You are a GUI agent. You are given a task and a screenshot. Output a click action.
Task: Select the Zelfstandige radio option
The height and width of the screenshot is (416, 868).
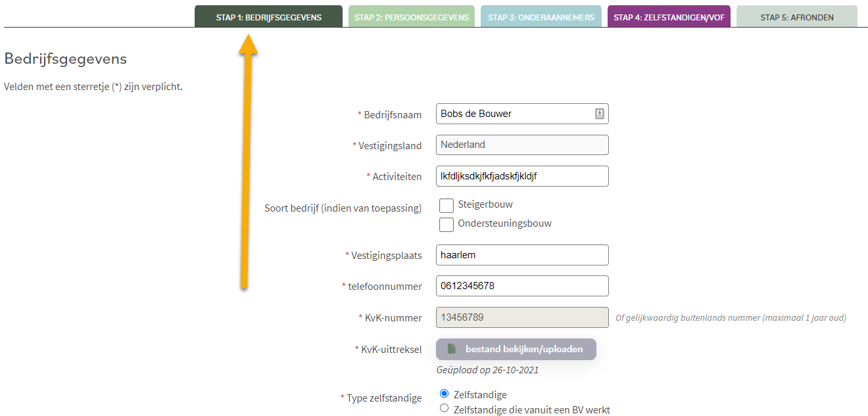(445, 394)
